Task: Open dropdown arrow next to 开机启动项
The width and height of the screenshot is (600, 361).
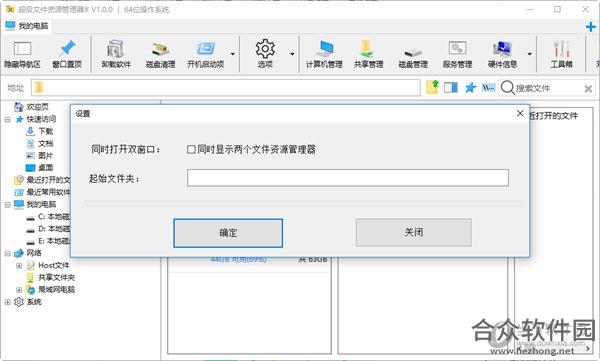Action: pyautogui.click(x=232, y=54)
